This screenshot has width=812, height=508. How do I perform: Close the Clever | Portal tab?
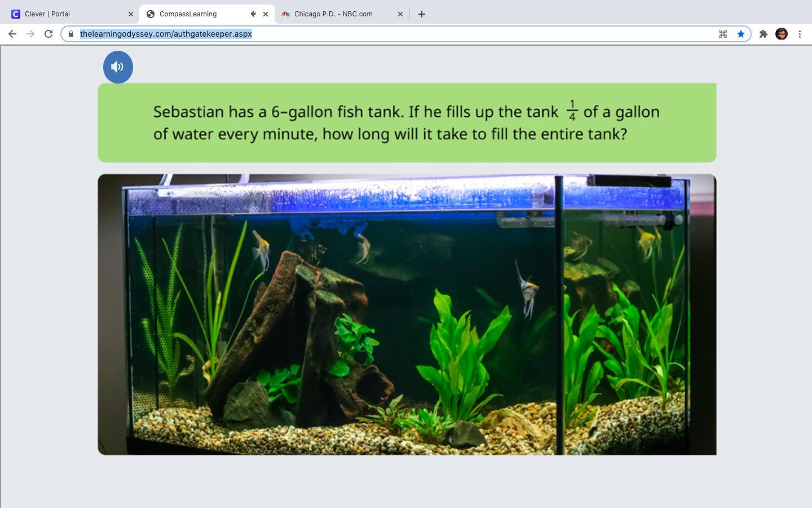click(x=131, y=14)
